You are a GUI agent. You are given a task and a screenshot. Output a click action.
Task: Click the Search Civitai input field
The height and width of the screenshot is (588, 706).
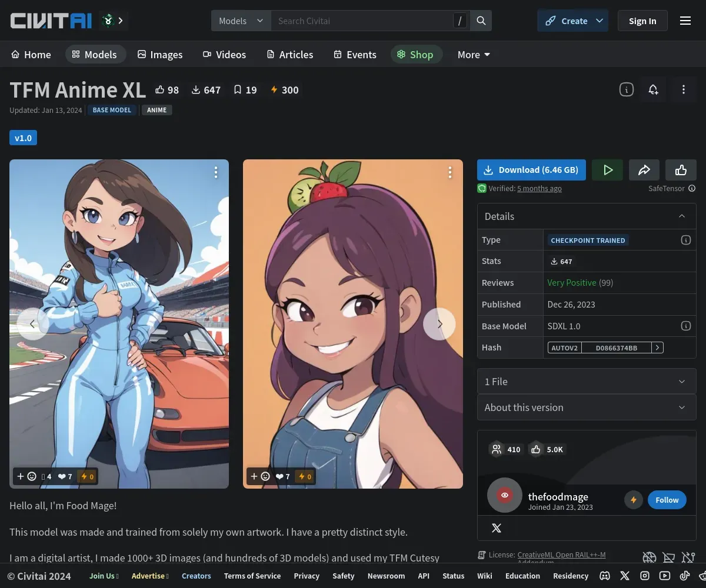362,21
